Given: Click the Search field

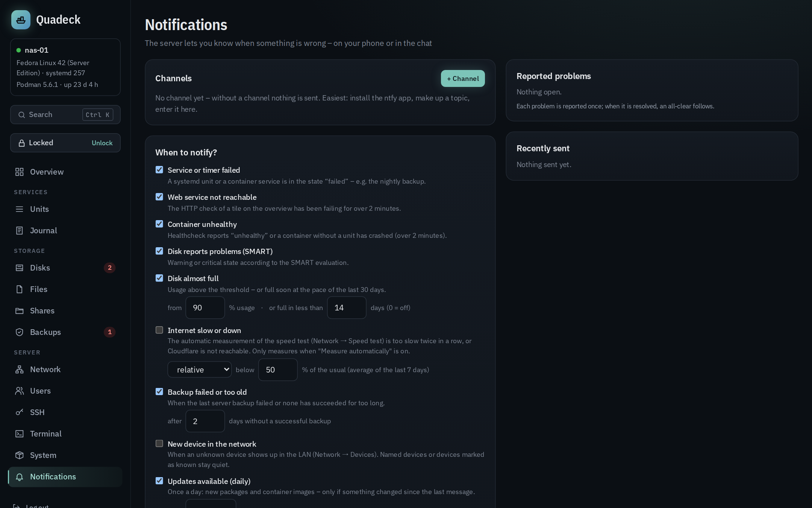Looking at the screenshot, I should (x=65, y=115).
